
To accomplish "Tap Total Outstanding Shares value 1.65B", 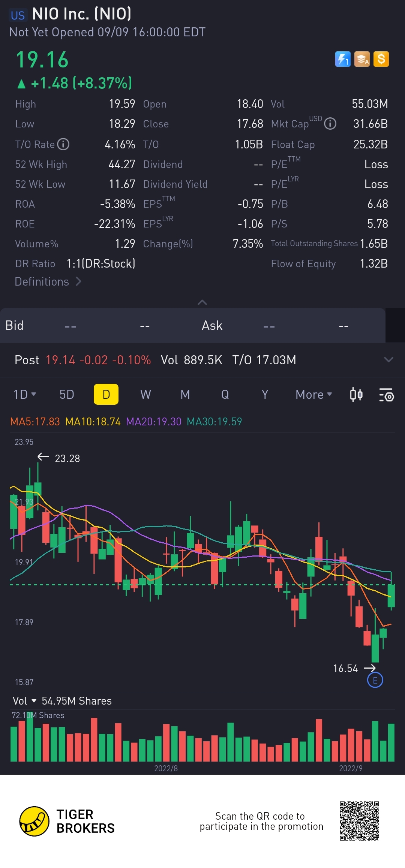I will pos(373,244).
